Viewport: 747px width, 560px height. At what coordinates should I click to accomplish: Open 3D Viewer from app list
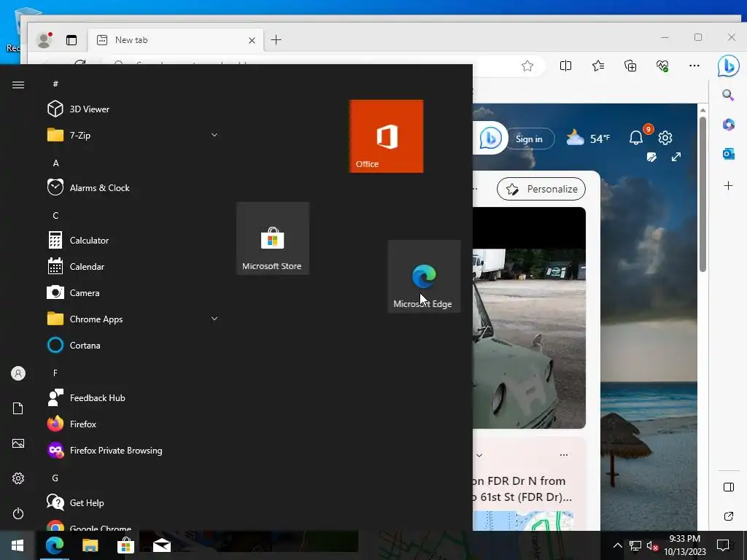(x=133, y=109)
